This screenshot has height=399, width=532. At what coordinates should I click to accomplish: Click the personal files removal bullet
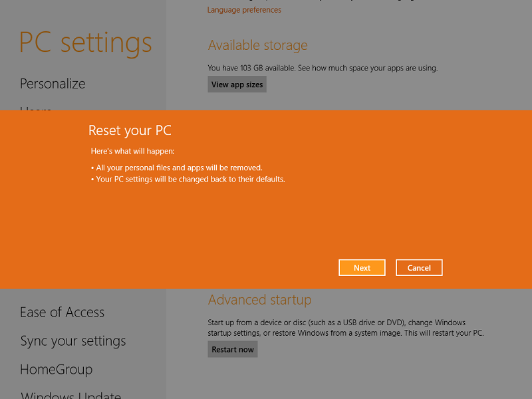pos(177,168)
